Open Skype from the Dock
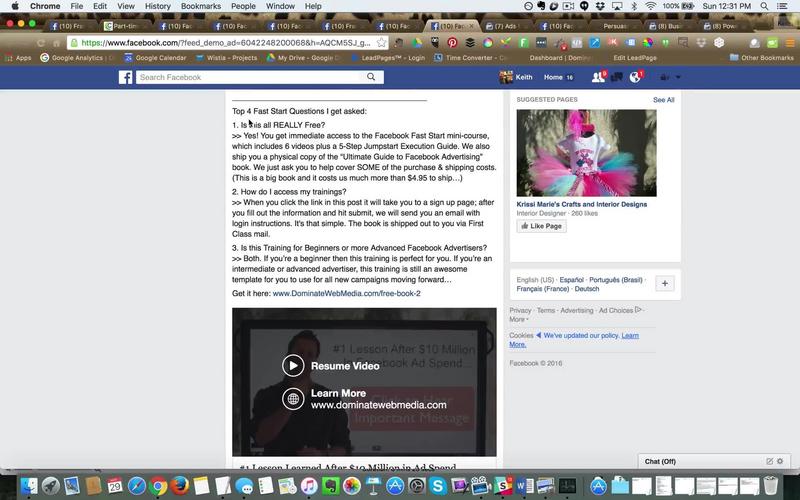The image size is (800, 500). (x=438, y=486)
